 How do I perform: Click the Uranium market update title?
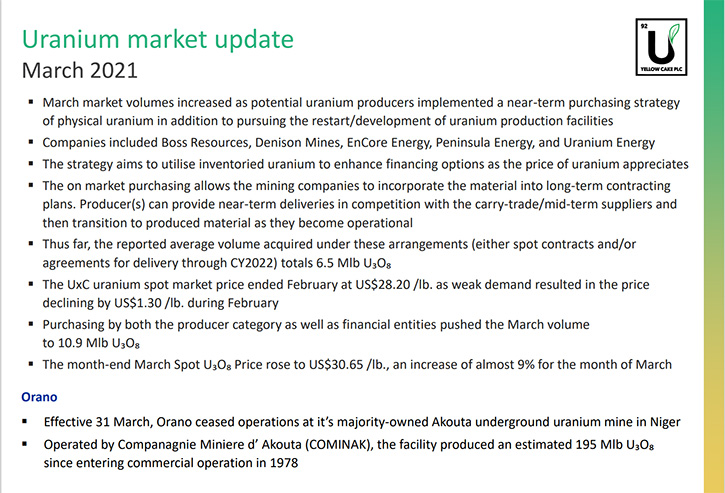click(158, 39)
